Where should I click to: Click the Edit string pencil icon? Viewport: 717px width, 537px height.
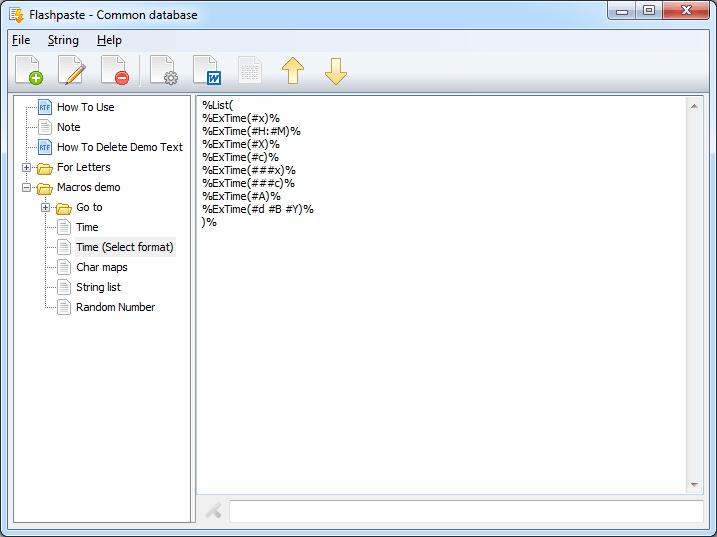tap(72, 70)
